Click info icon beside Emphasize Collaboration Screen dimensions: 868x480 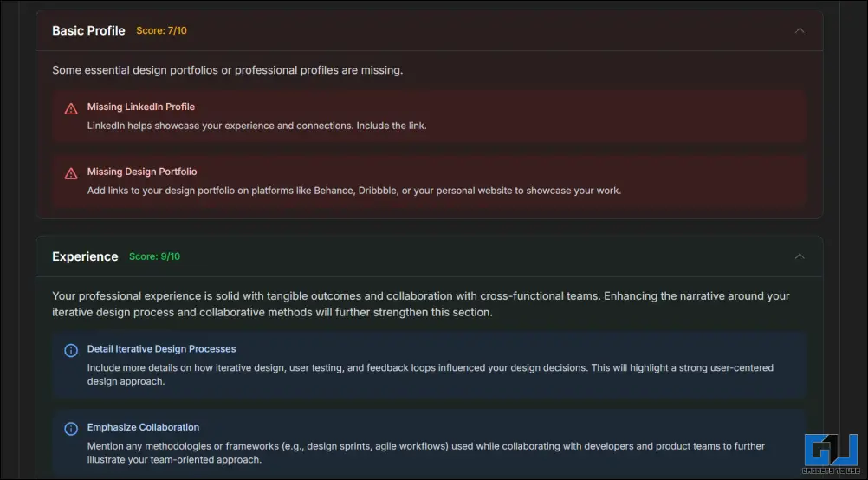(x=71, y=429)
